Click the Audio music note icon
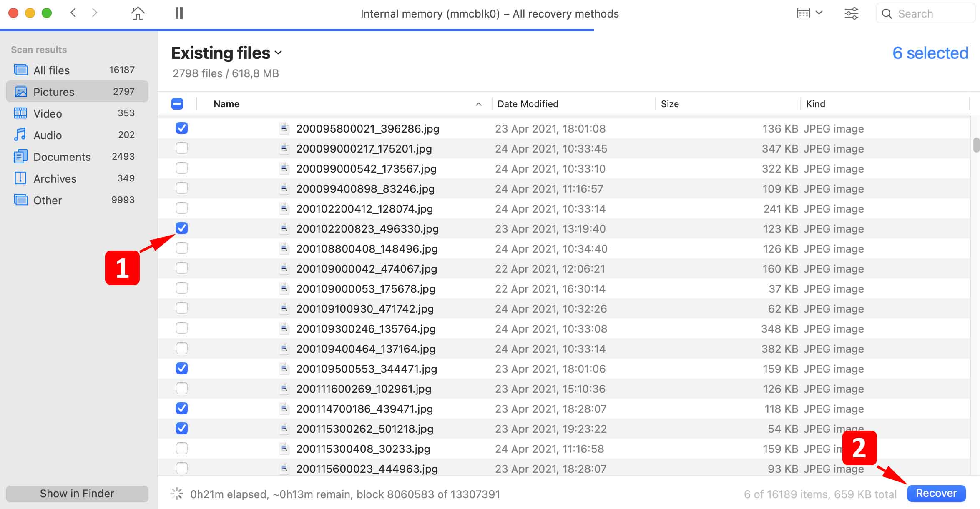 point(20,135)
